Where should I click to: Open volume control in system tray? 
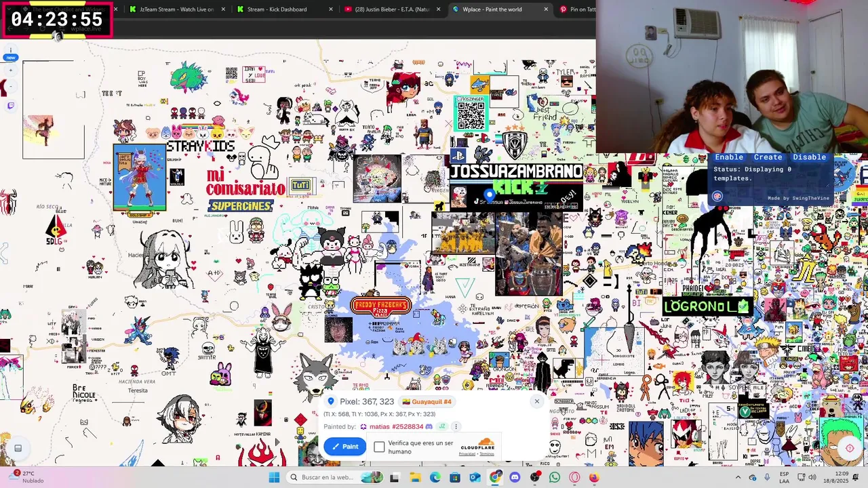[814, 477]
